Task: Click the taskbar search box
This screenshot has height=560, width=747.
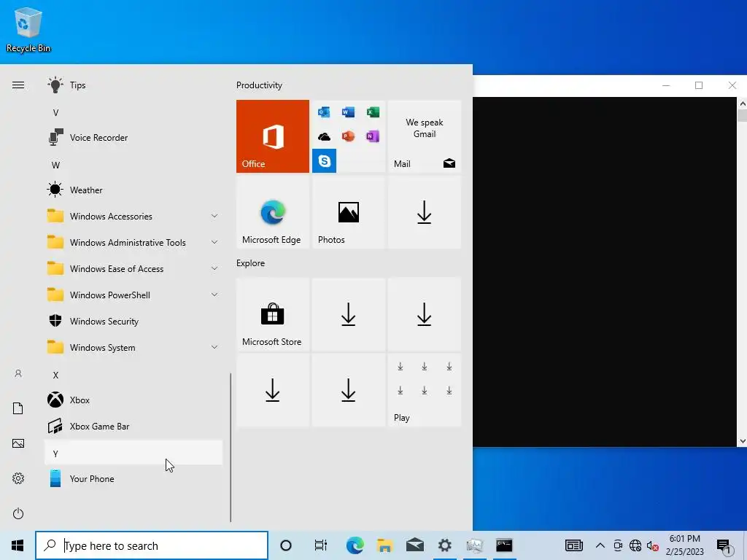Action: coord(152,545)
